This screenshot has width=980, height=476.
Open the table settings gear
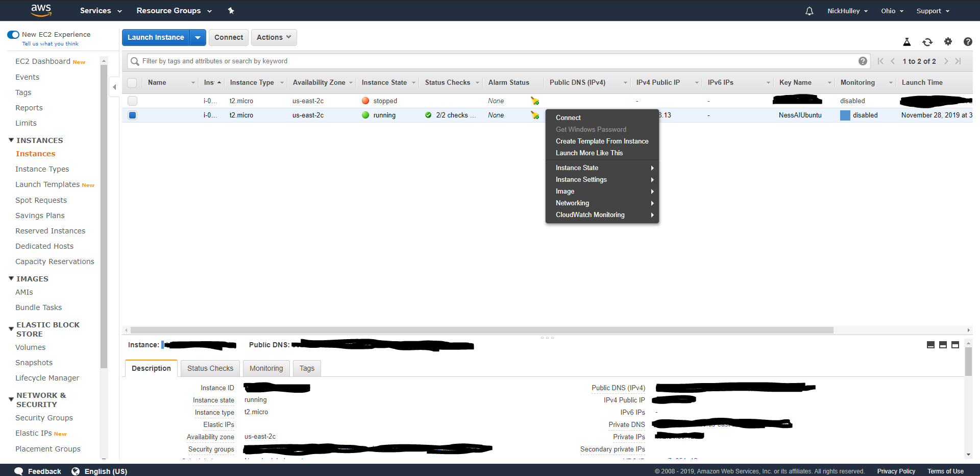click(x=948, y=41)
